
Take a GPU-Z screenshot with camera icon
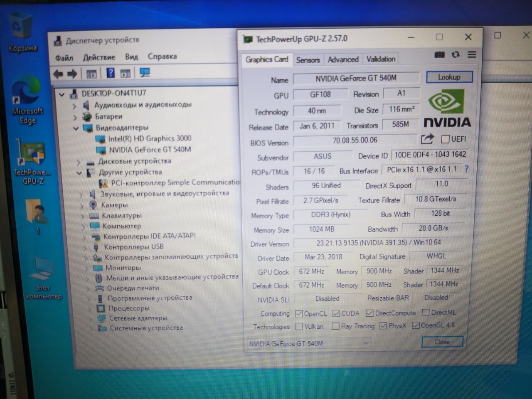pos(439,55)
